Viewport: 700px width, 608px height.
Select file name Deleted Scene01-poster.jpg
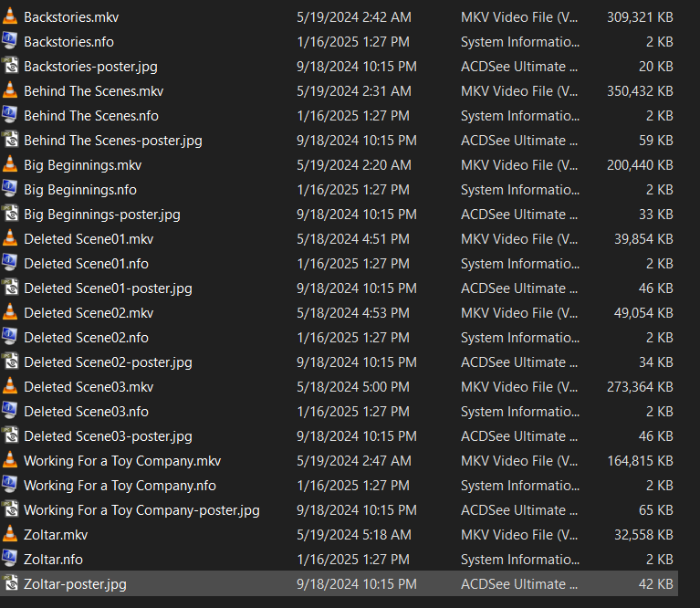pos(108,288)
